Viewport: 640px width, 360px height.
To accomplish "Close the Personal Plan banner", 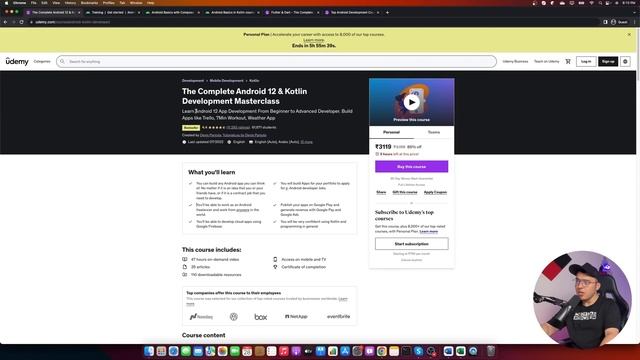I will [629, 35].
